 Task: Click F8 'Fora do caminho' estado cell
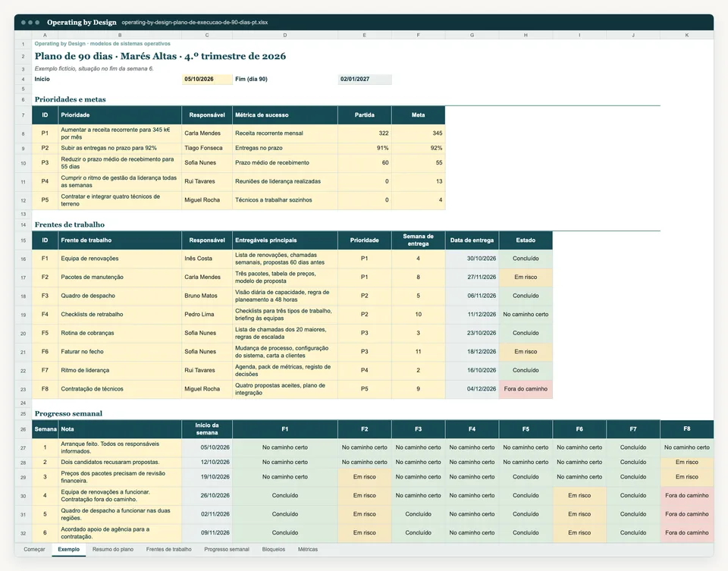(526, 389)
